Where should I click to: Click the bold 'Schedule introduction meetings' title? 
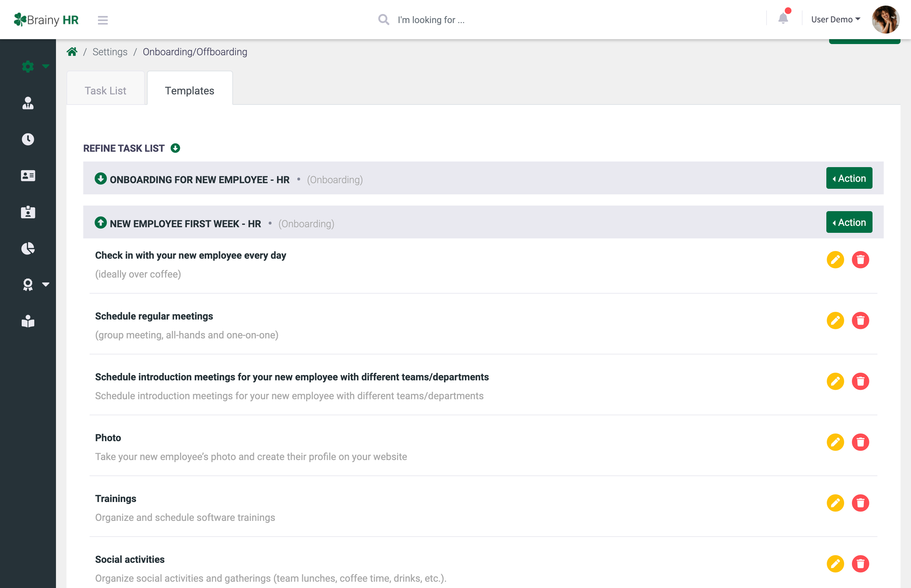[x=291, y=377]
